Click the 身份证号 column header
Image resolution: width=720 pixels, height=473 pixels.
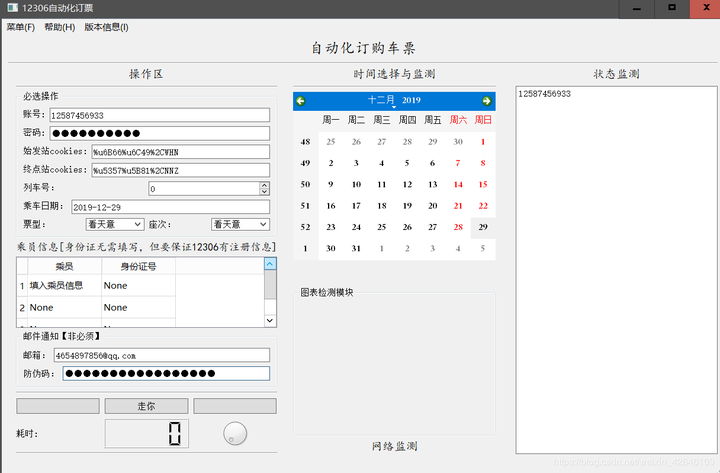click(x=138, y=266)
